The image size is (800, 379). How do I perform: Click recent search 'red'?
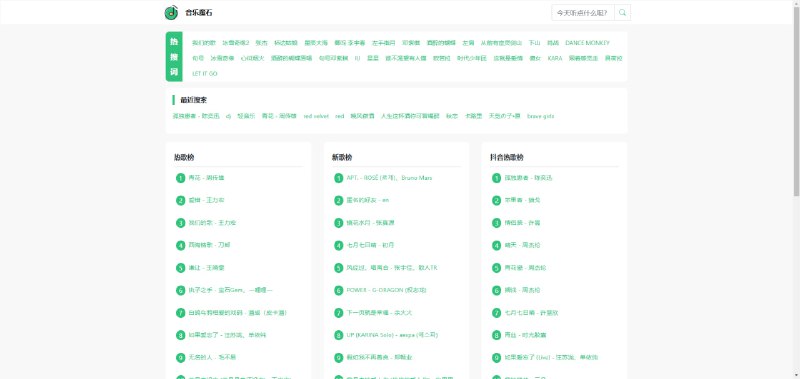339,116
